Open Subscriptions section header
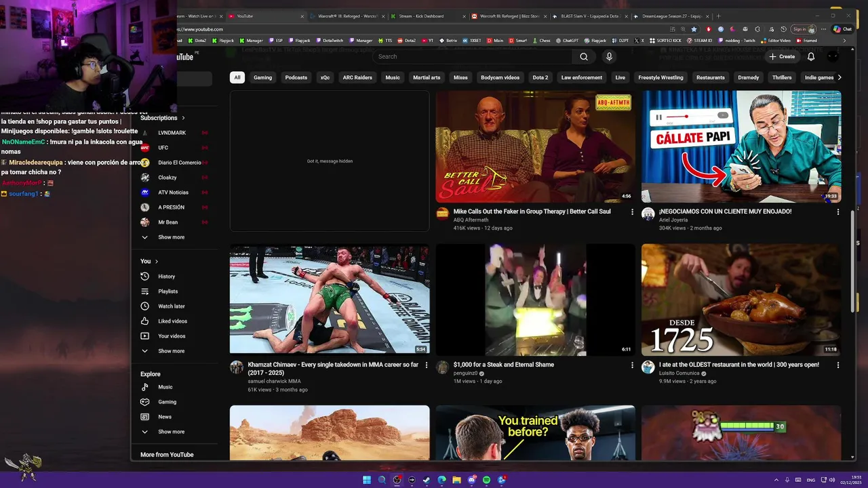 tap(163, 118)
